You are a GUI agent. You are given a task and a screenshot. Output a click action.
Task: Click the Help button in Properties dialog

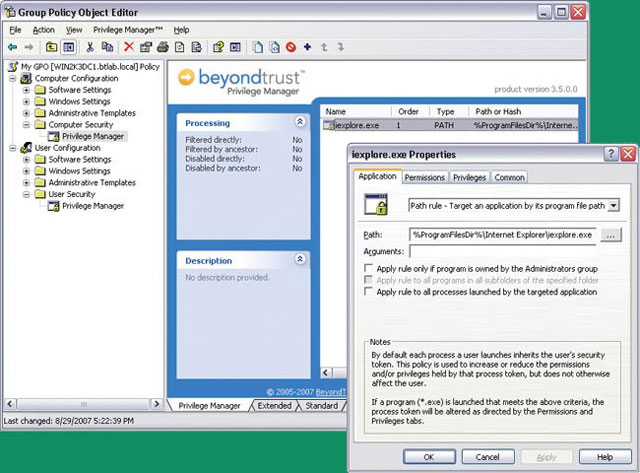pos(605,457)
